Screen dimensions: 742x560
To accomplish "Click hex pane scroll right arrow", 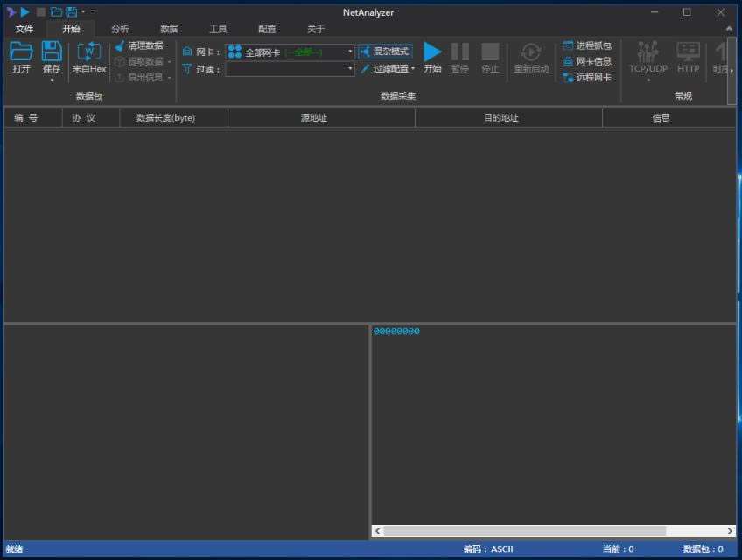I will click(x=730, y=531).
